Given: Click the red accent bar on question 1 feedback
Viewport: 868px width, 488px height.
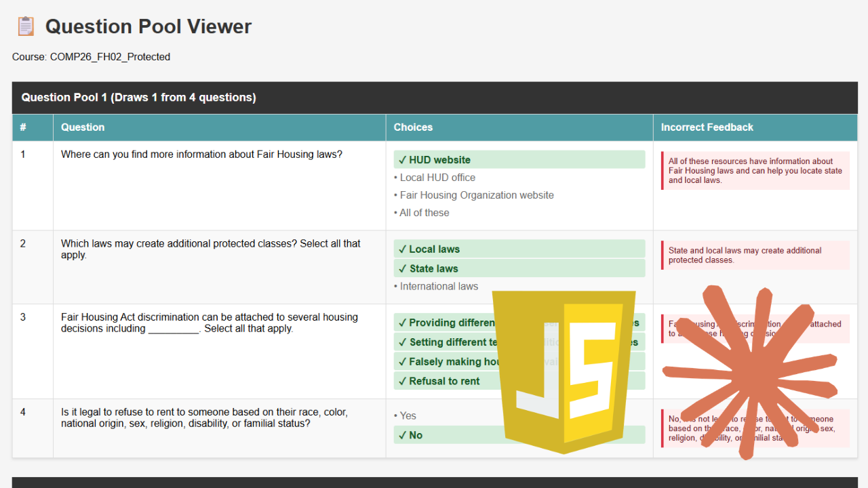Looking at the screenshot, I should 662,171.
